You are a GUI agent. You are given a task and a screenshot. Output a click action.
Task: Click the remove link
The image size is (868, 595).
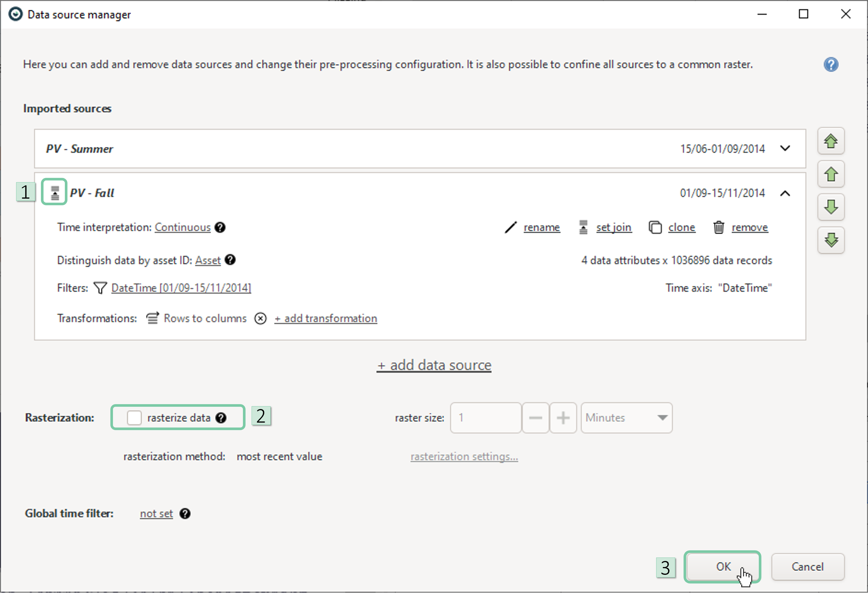click(750, 227)
